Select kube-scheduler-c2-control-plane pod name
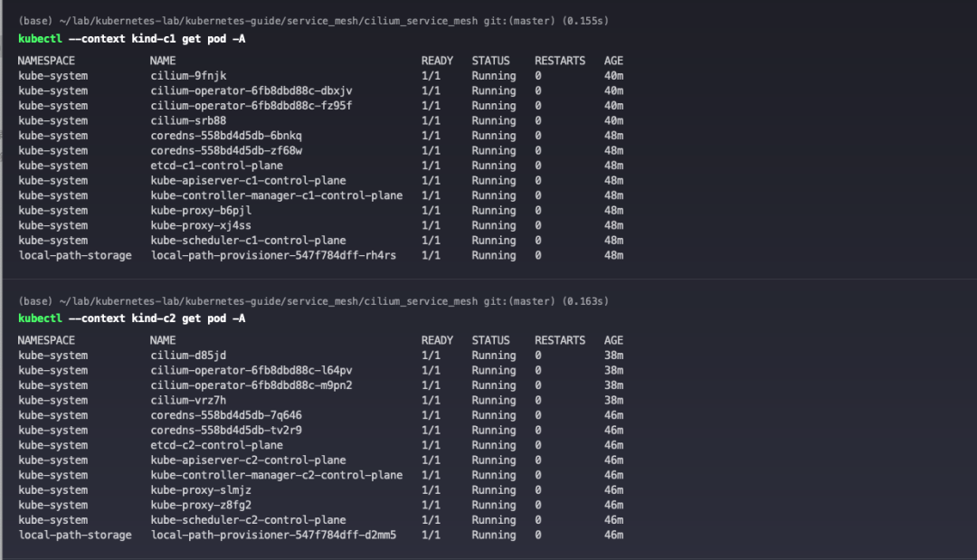The width and height of the screenshot is (977, 560). (248, 520)
